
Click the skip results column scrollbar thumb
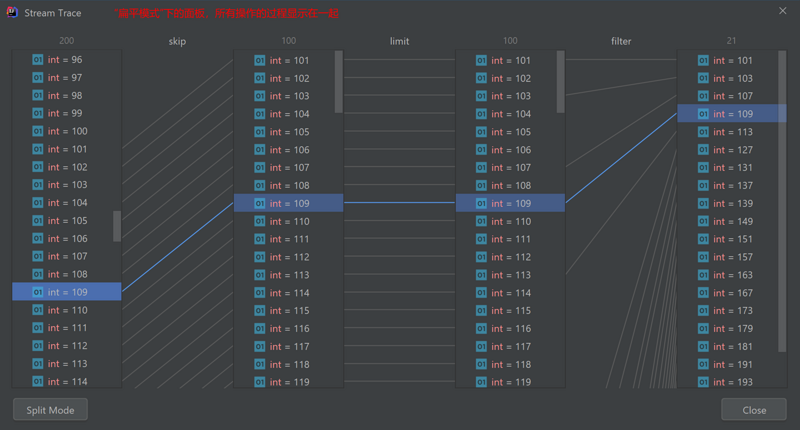(339, 82)
